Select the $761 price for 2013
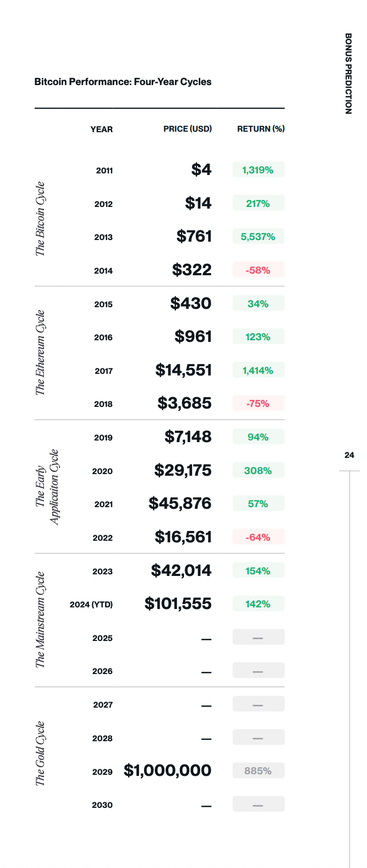Image resolution: width=367 pixels, height=868 pixels. click(194, 237)
